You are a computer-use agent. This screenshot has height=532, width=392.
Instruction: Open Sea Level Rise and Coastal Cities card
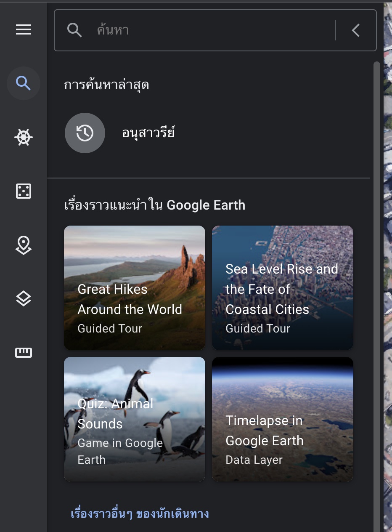click(283, 288)
